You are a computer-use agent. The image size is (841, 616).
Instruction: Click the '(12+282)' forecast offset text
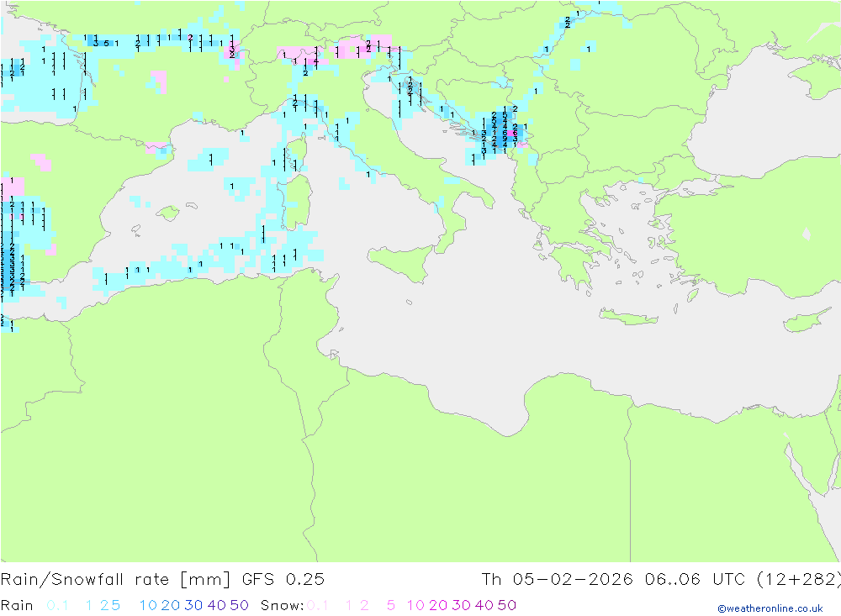[x=798, y=580]
